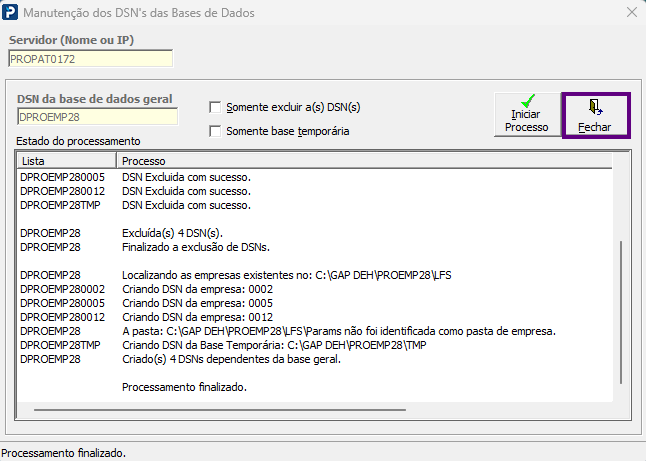Viewport: 646px width, 461px height.
Task: Select row Criando DSN da Base Temporária
Action: click(315, 345)
